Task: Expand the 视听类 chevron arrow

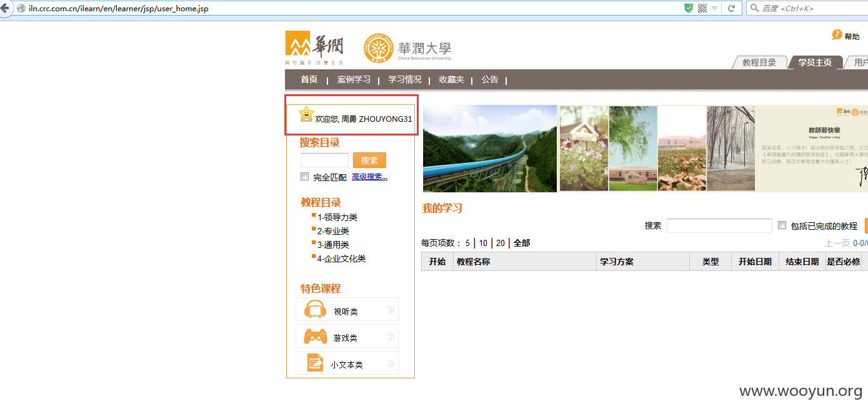Action: pos(391,310)
